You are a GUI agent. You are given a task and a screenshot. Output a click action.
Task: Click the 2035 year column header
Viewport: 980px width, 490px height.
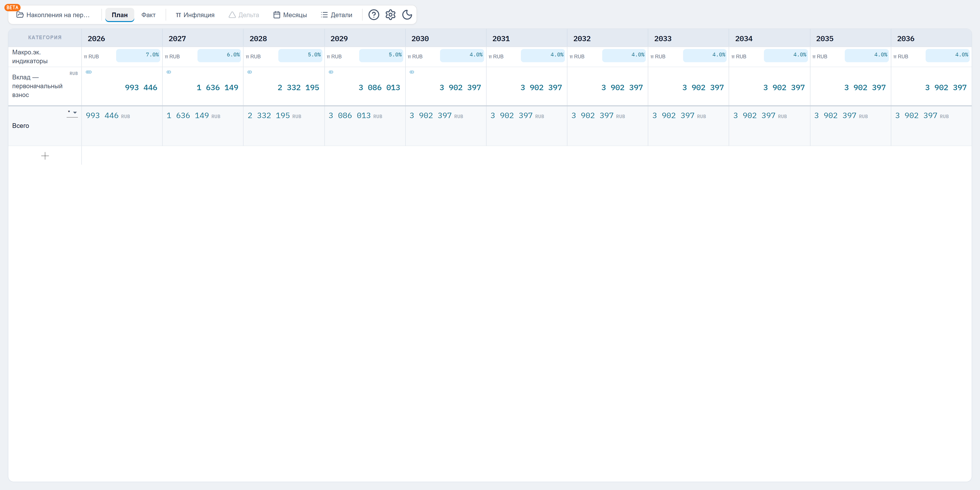pyautogui.click(x=825, y=38)
